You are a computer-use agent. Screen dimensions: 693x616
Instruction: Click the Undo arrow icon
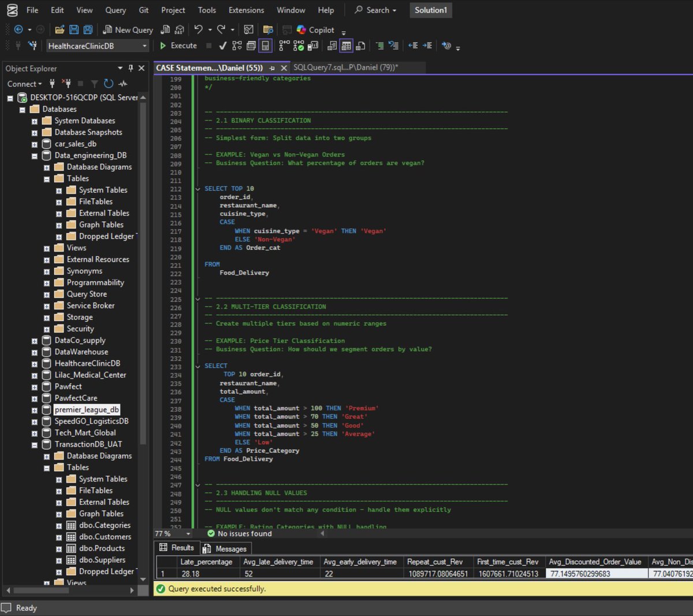(198, 29)
